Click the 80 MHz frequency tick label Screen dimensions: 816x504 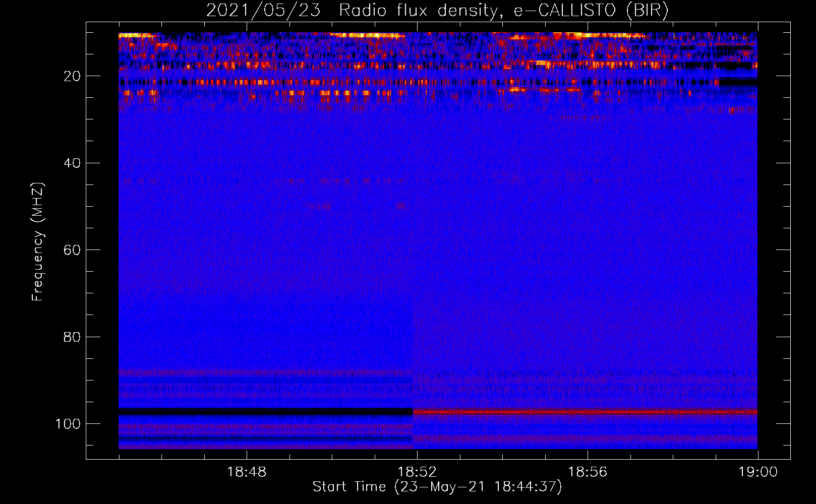pos(72,337)
